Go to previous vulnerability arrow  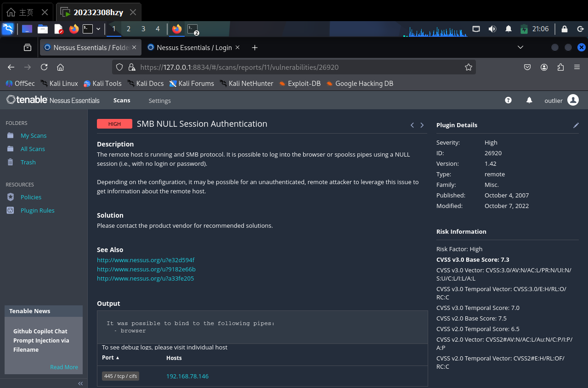[412, 125]
